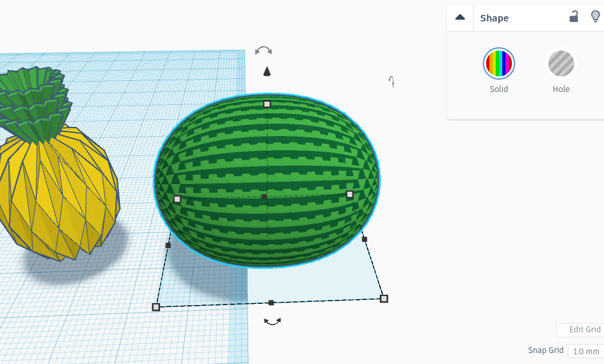Click the lightbulb visibility icon
This screenshot has width=604, height=364.
pyautogui.click(x=596, y=17)
